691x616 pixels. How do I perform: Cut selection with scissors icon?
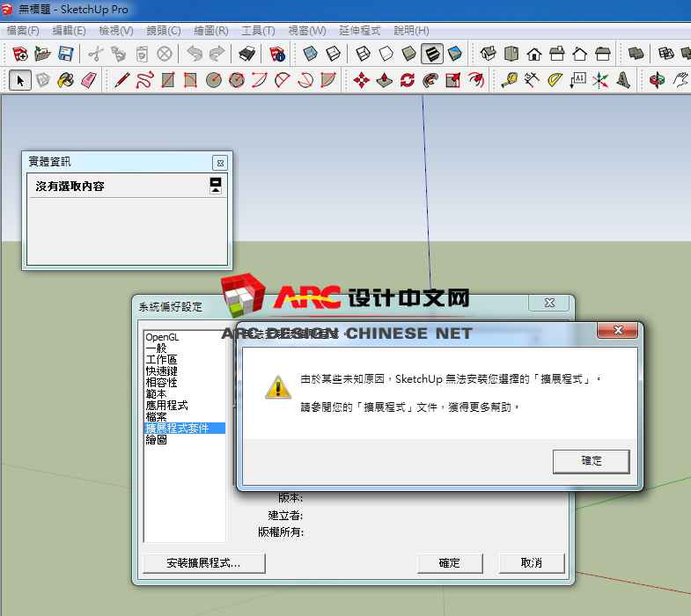(x=95, y=54)
